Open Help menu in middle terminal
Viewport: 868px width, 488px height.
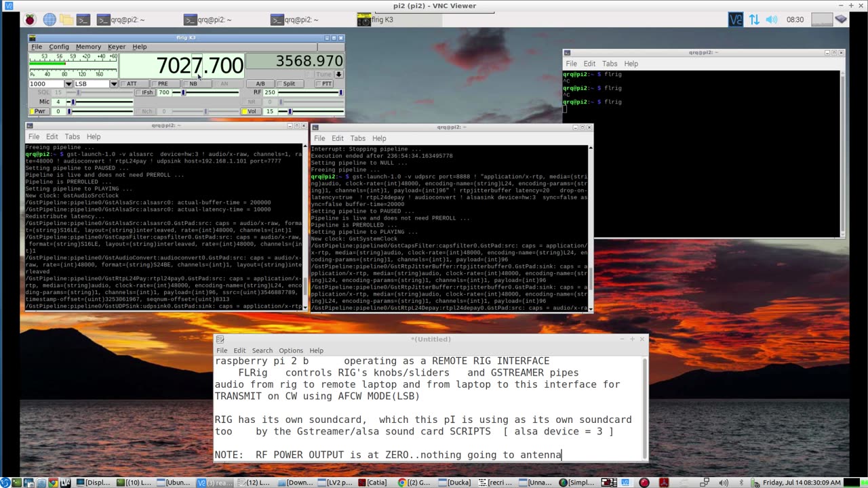[379, 138]
